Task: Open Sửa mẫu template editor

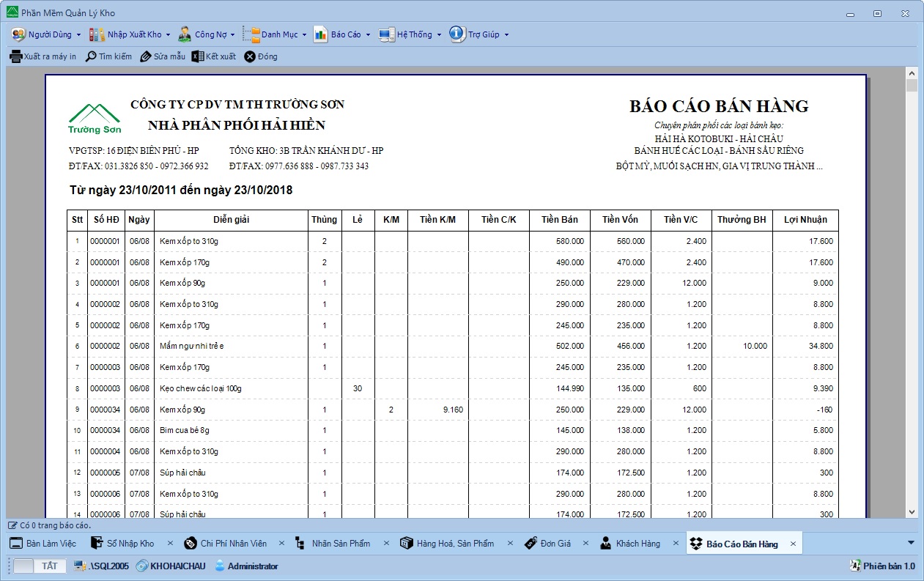Action: click(x=163, y=56)
